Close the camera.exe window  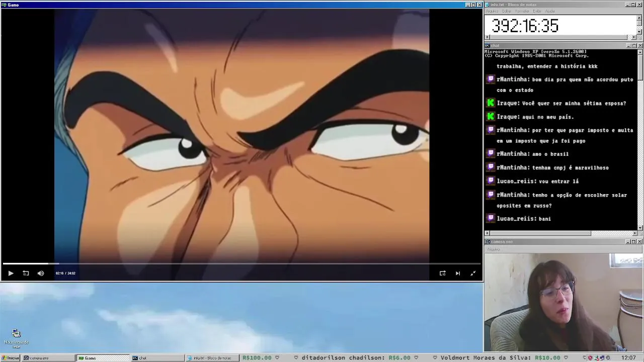click(640, 241)
